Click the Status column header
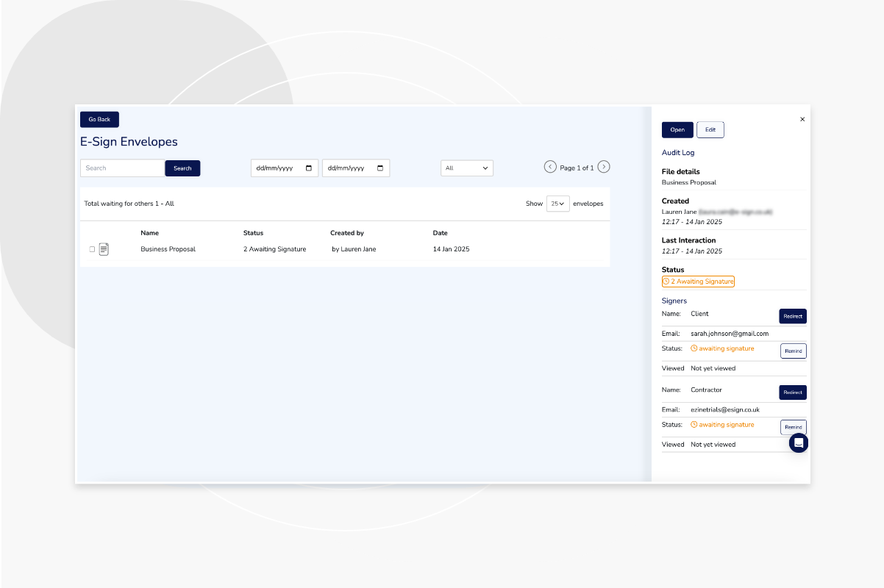Screen dimensions: 884x588 coord(253,233)
